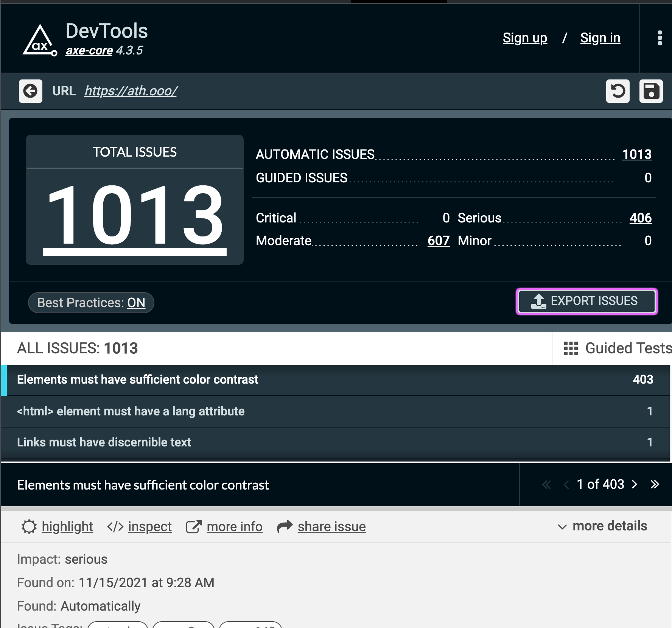
Task: Click the '1 of 403' pagination text
Action: click(600, 484)
